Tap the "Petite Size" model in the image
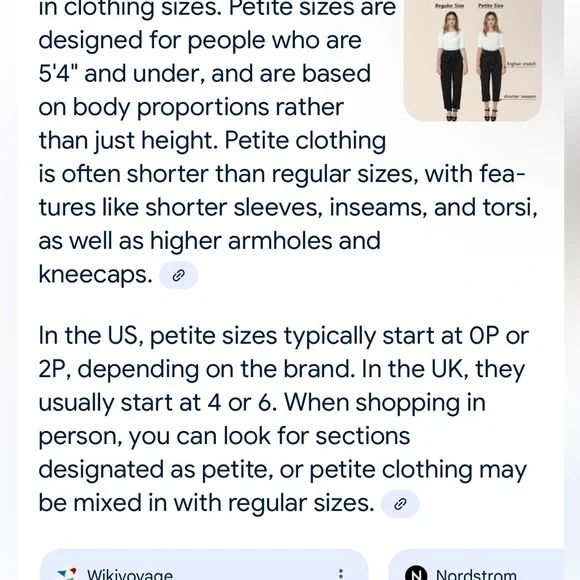Viewport: 580px width, 580px height. tap(491, 66)
